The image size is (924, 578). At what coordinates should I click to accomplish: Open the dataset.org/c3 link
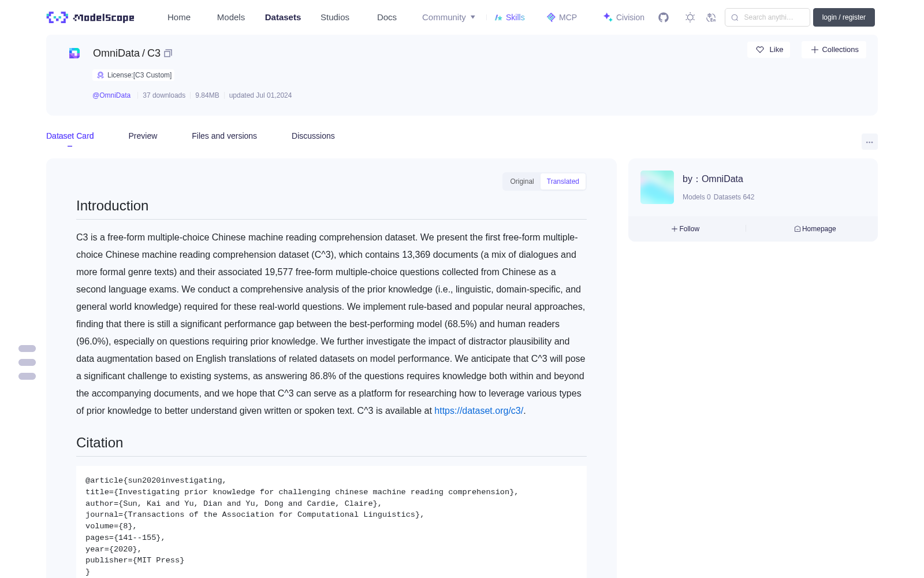479,410
